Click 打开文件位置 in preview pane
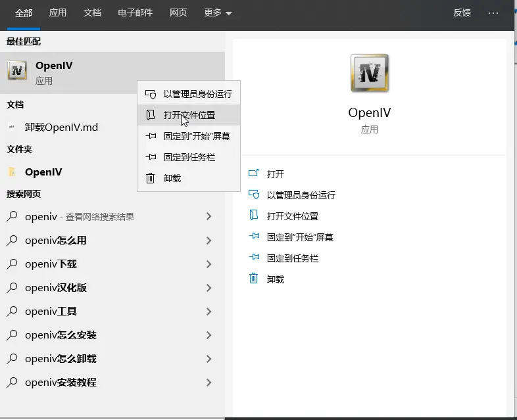This screenshot has width=517, height=420. 293,216
